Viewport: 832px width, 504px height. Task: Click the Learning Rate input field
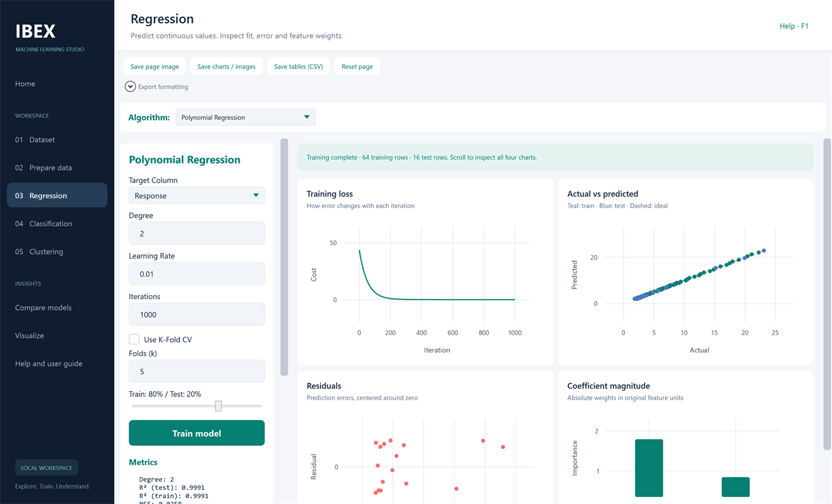click(x=197, y=273)
